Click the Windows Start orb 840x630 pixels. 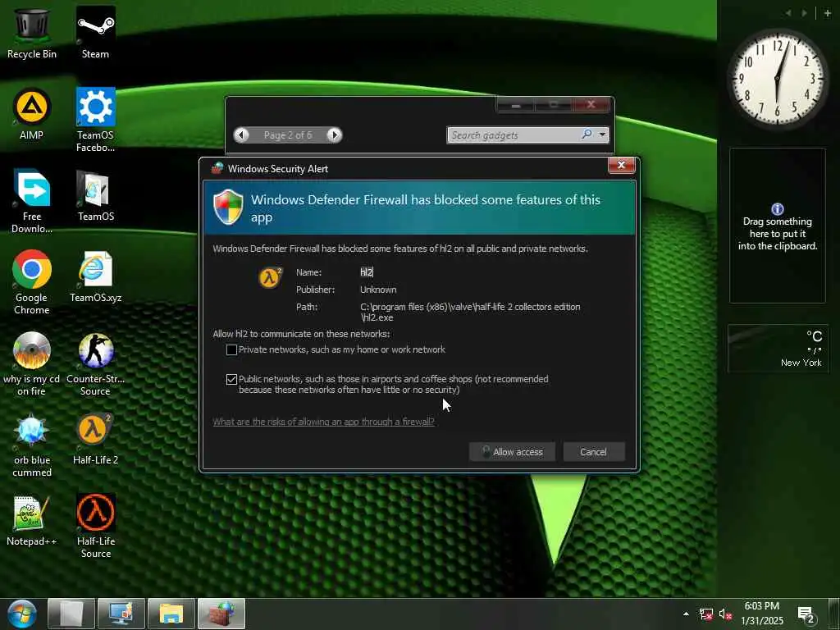22,614
